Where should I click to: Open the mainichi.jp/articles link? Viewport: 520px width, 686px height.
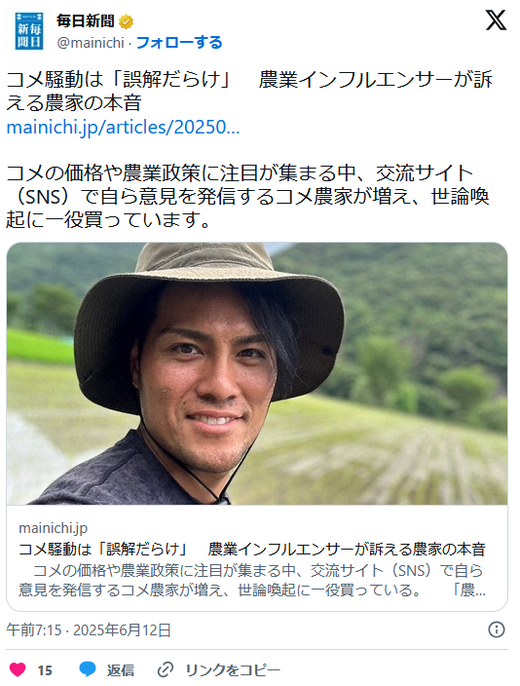[x=123, y=127]
